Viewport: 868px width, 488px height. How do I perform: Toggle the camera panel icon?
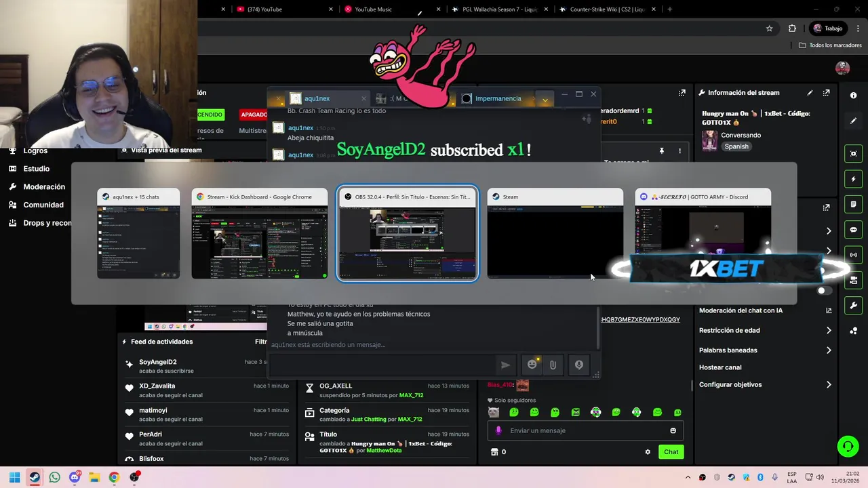click(x=854, y=280)
